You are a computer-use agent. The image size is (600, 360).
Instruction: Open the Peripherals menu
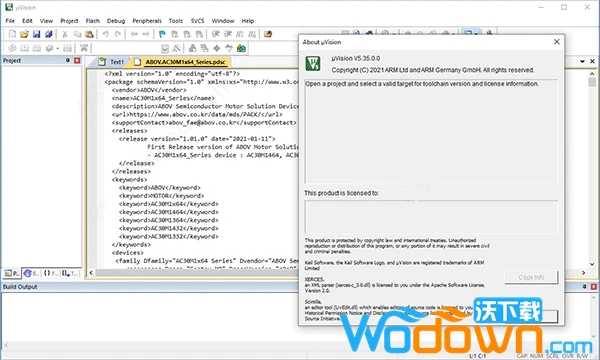point(147,21)
